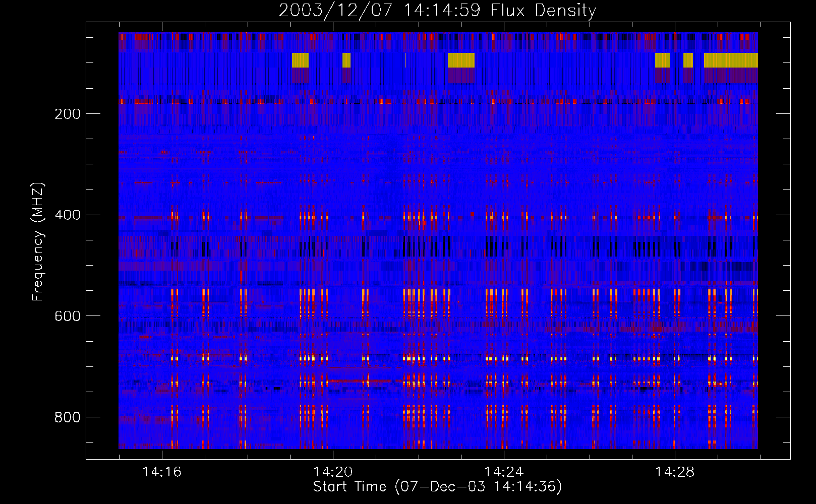
Task: Click the 200 frequency tick label
Action: (x=68, y=114)
